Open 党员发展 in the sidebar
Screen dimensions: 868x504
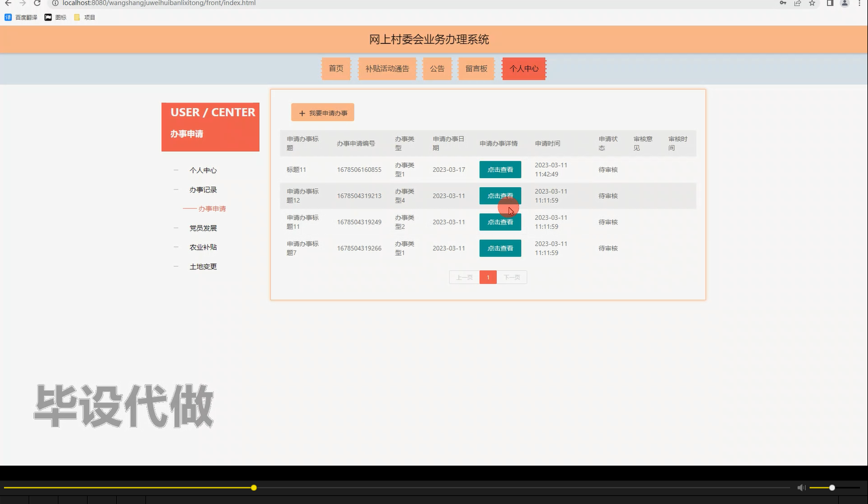coord(203,229)
